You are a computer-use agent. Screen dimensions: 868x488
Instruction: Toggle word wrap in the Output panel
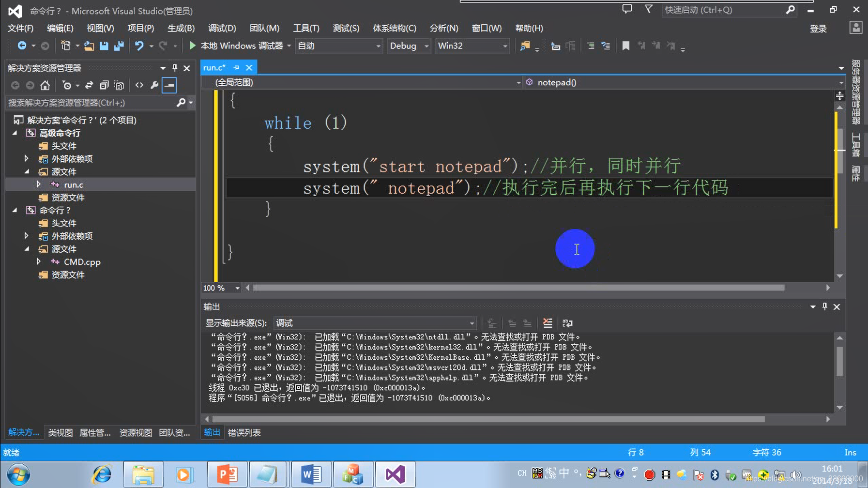coord(567,323)
